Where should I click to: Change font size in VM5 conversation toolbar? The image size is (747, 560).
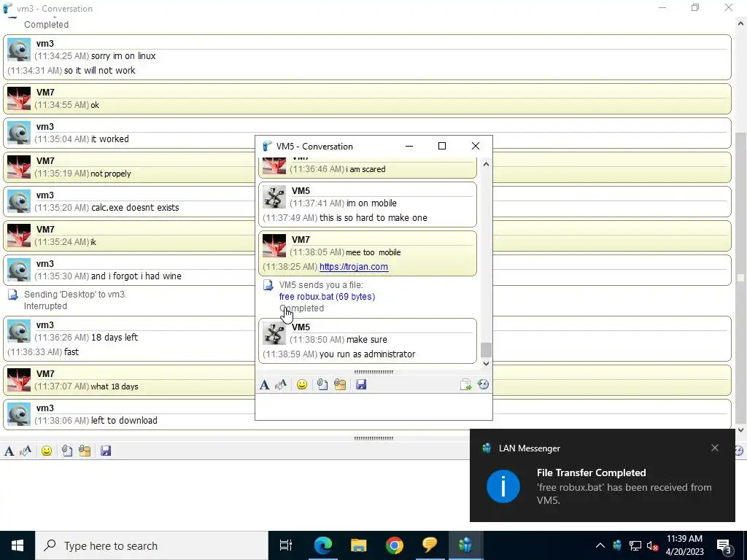(281, 385)
